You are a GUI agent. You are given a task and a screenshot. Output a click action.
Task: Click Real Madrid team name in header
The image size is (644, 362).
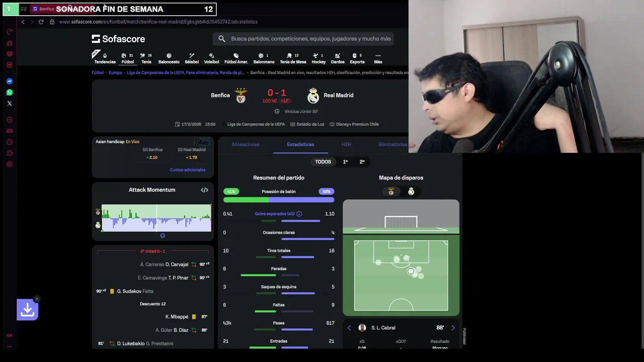coord(339,95)
